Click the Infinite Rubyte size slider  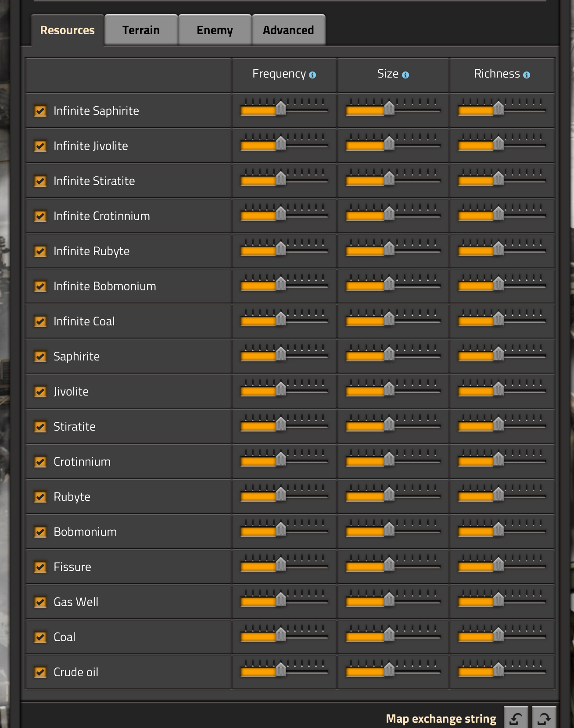[393, 251]
